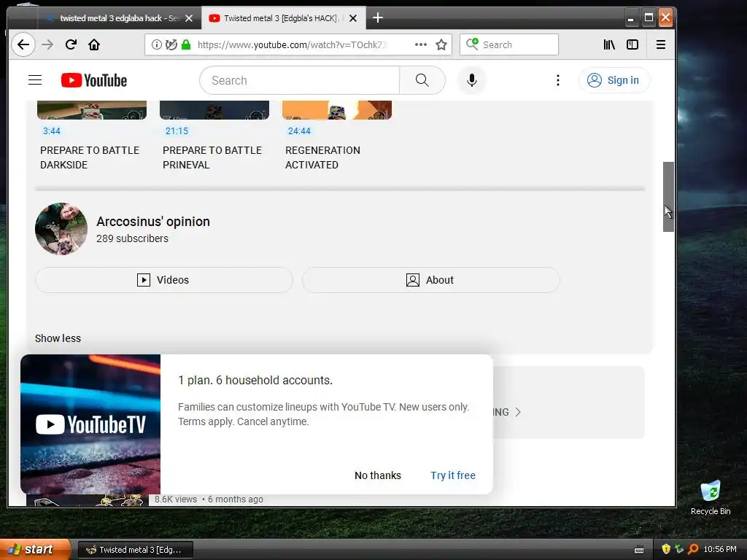Open the Firefox hamburger menu
The height and width of the screenshot is (560, 747).
click(661, 44)
